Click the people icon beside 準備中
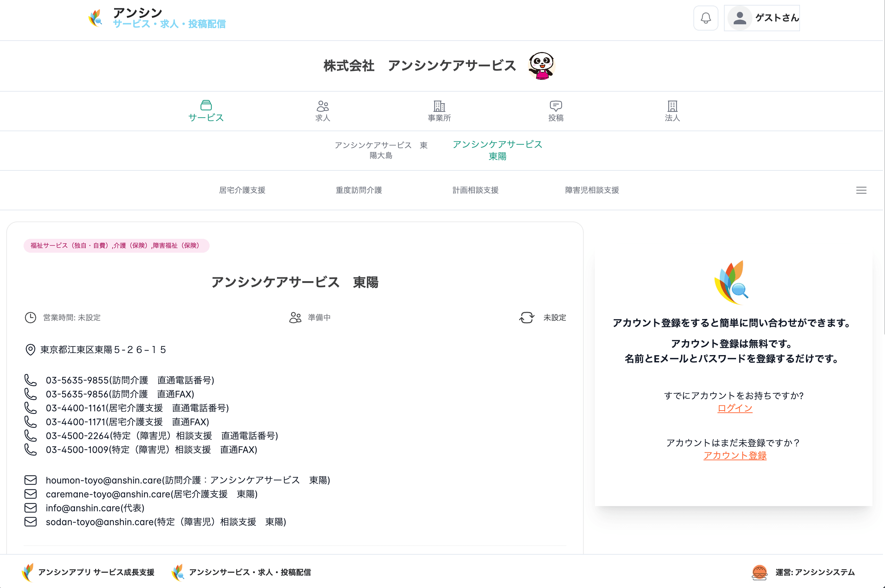Image resolution: width=885 pixels, height=588 pixels. (295, 318)
